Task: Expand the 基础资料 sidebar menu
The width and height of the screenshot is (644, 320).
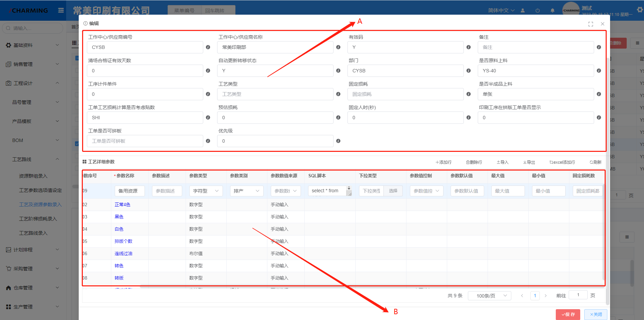Action: [33, 45]
